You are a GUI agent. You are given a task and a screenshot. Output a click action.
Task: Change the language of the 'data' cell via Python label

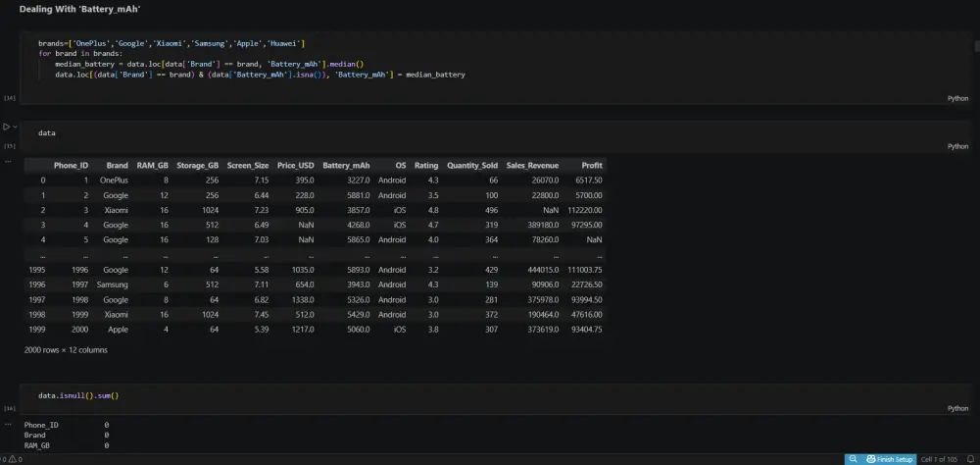coord(957,146)
